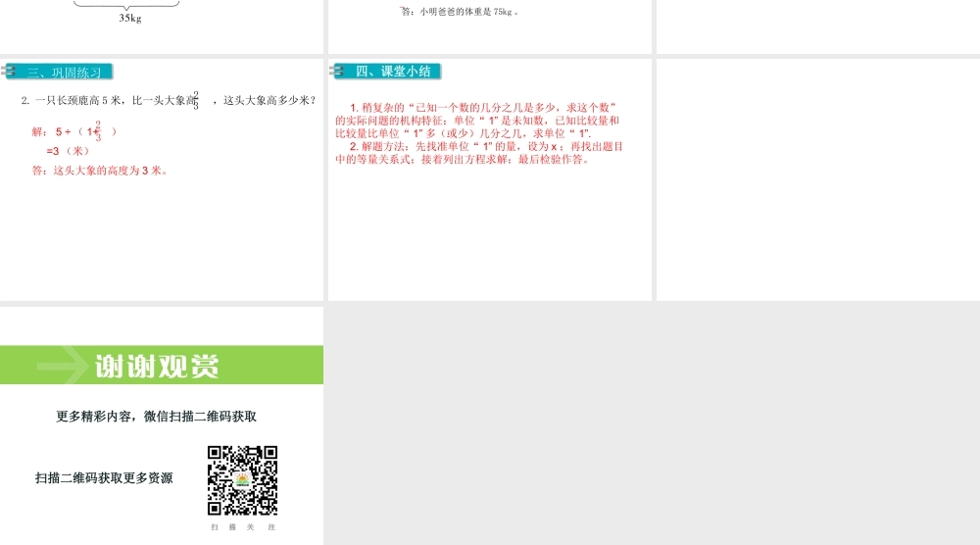
Task: Select the 四、课堂小结 section heading
Action: (x=393, y=72)
